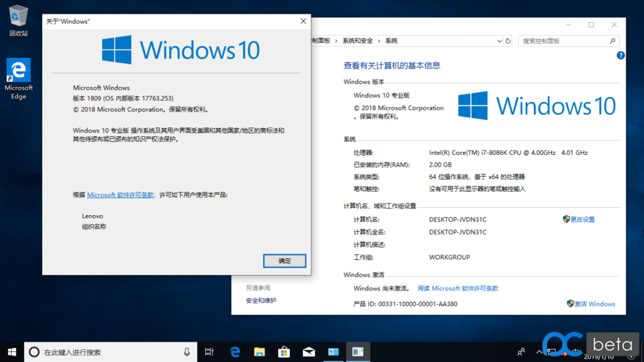Activate the microphone in search box
Screen dimensions: 644x362
(x=186, y=352)
